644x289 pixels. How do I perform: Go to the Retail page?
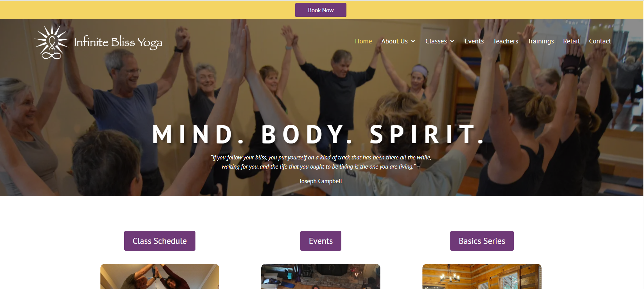[571, 41]
